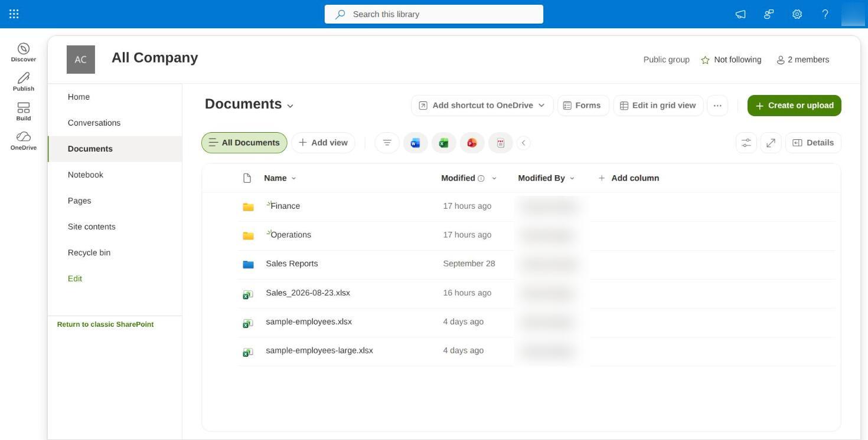Select the All Documents view tab
The width and height of the screenshot is (868, 440).
coord(244,143)
